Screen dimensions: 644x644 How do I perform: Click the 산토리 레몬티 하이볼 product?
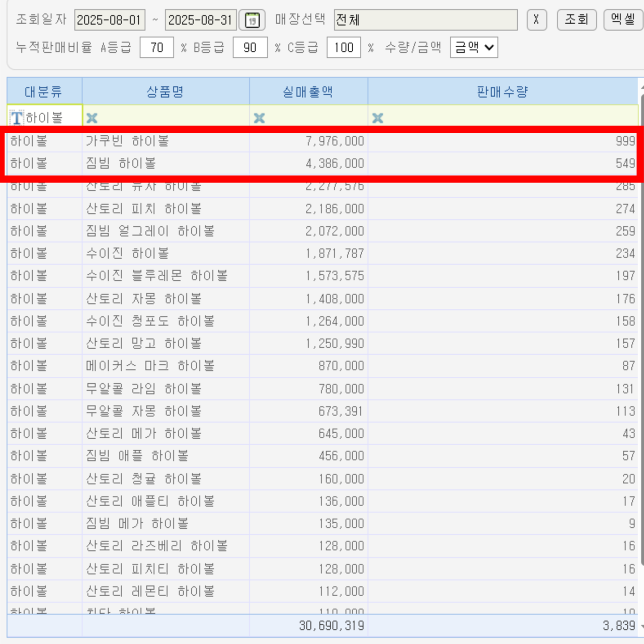[x=150, y=591]
